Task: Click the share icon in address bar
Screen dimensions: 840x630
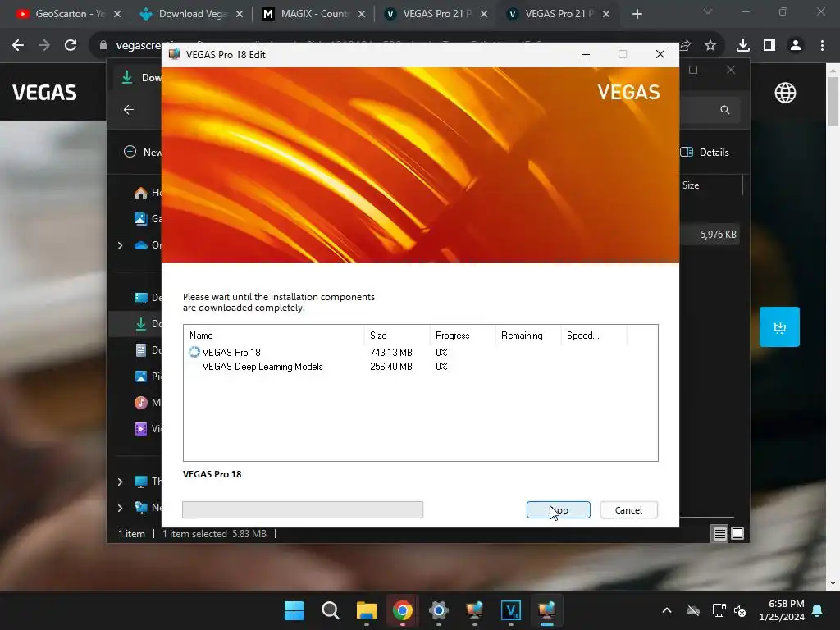Action: tap(685, 46)
